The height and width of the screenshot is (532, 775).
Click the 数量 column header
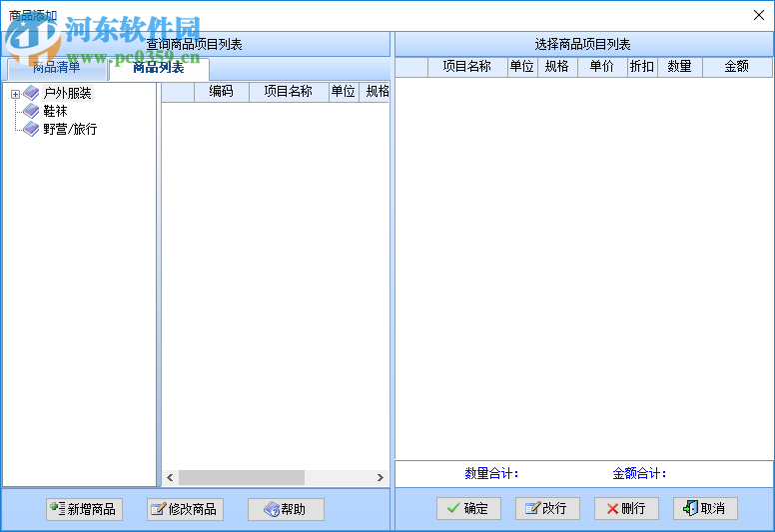[680, 67]
